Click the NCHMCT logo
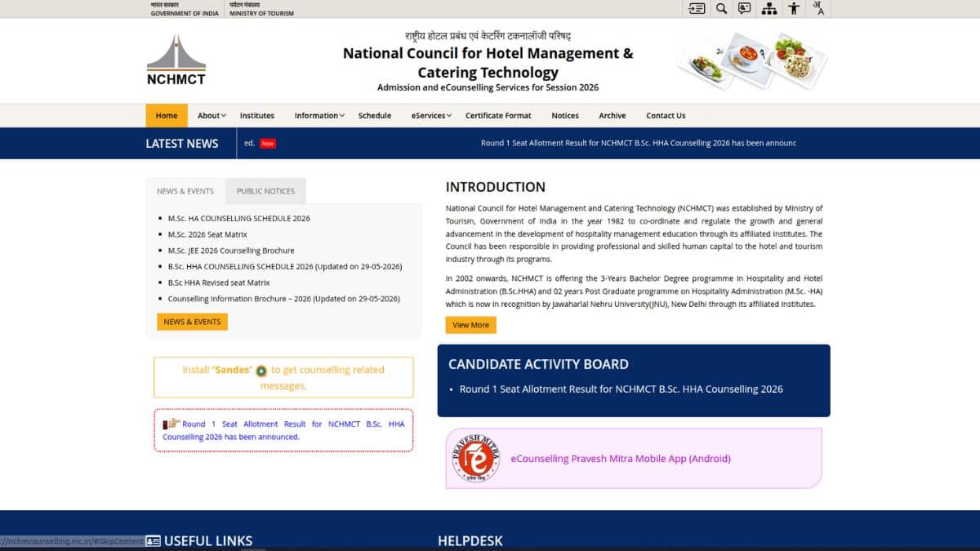The height and width of the screenshot is (551, 980). (x=176, y=60)
